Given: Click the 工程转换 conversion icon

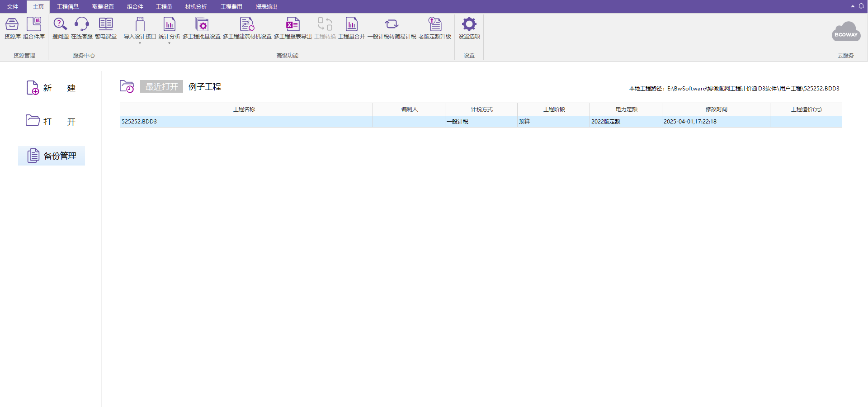Looking at the screenshot, I should [325, 24].
